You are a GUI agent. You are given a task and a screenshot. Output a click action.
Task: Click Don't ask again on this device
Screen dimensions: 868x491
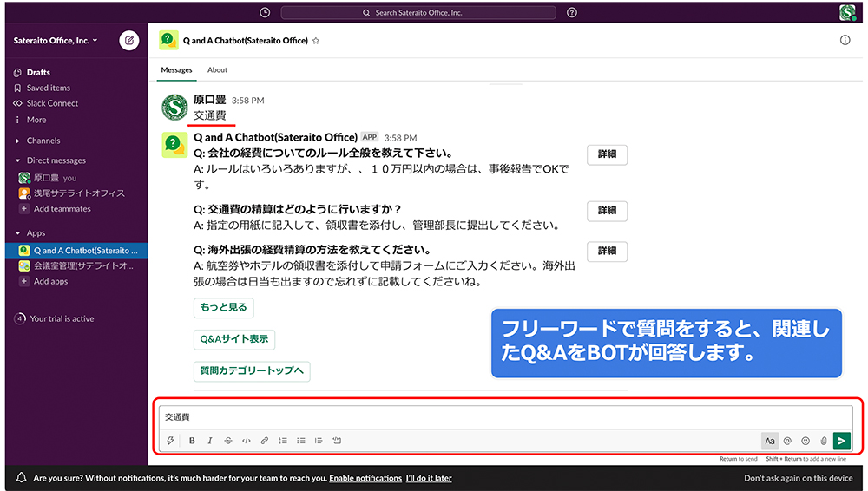[799, 478]
